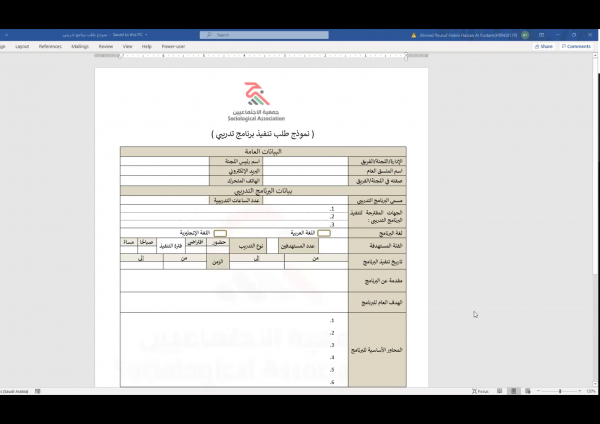Click the empty box under حضور
The height and width of the screenshot is (424, 600).
click(218, 250)
